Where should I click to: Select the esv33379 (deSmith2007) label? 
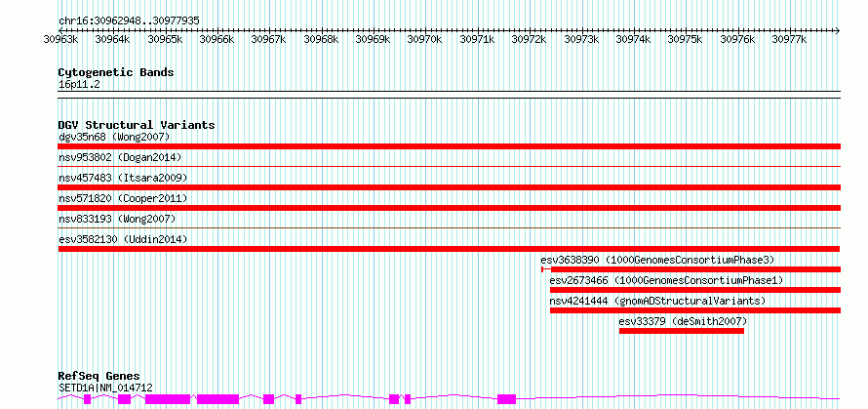point(683,321)
